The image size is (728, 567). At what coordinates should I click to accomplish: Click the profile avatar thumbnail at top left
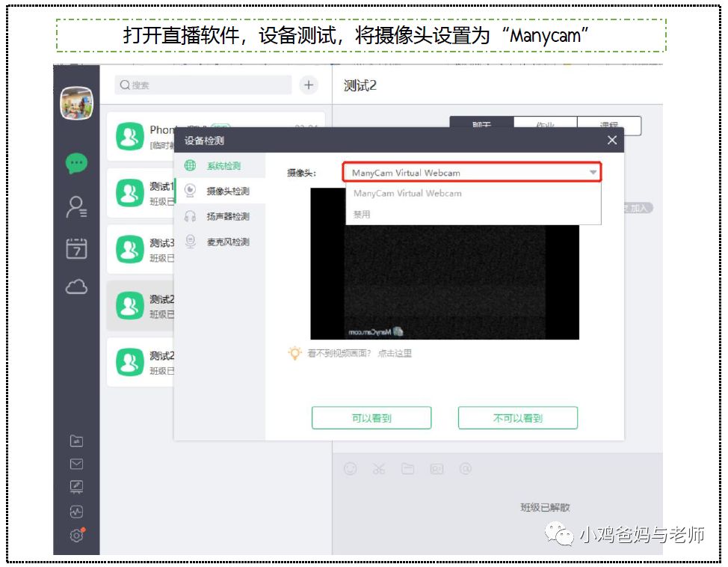[75, 105]
